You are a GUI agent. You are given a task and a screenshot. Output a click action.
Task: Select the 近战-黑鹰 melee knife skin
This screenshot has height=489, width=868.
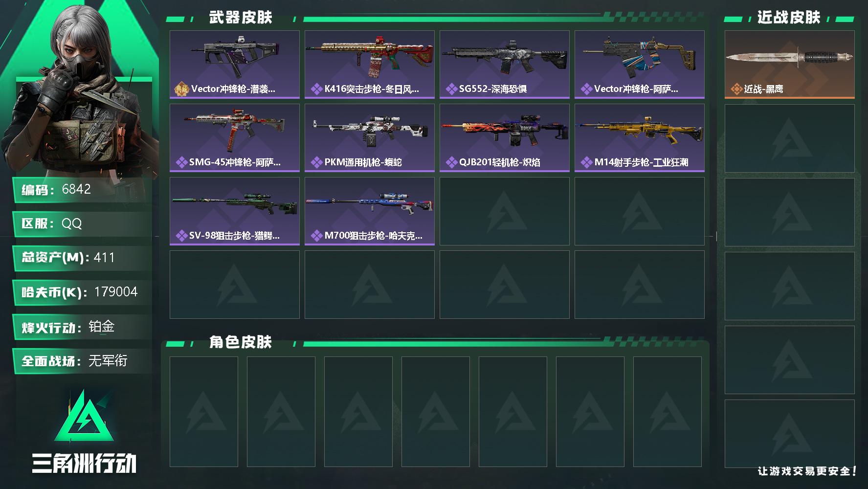tap(790, 65)
